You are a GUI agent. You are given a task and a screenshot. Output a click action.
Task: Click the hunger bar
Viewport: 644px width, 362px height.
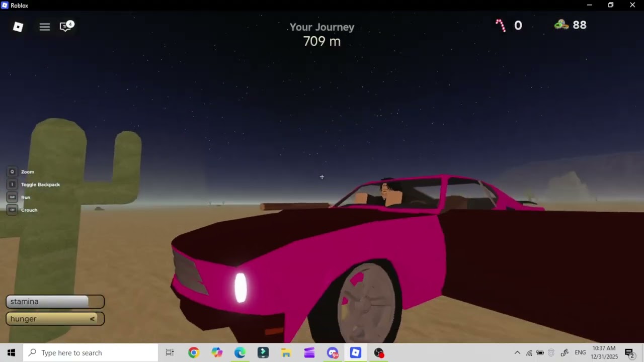point(55,319)
